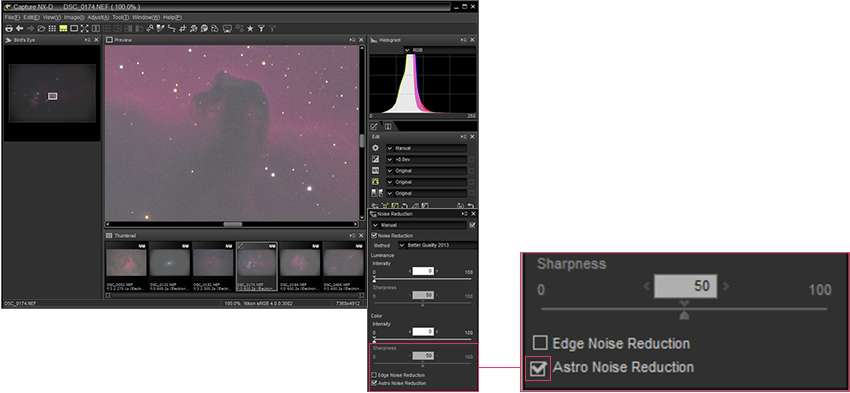Select the exposure compensation icon in Edit panel
The image size is (850, 393).
pyautogui.click(x=375, y=159)
